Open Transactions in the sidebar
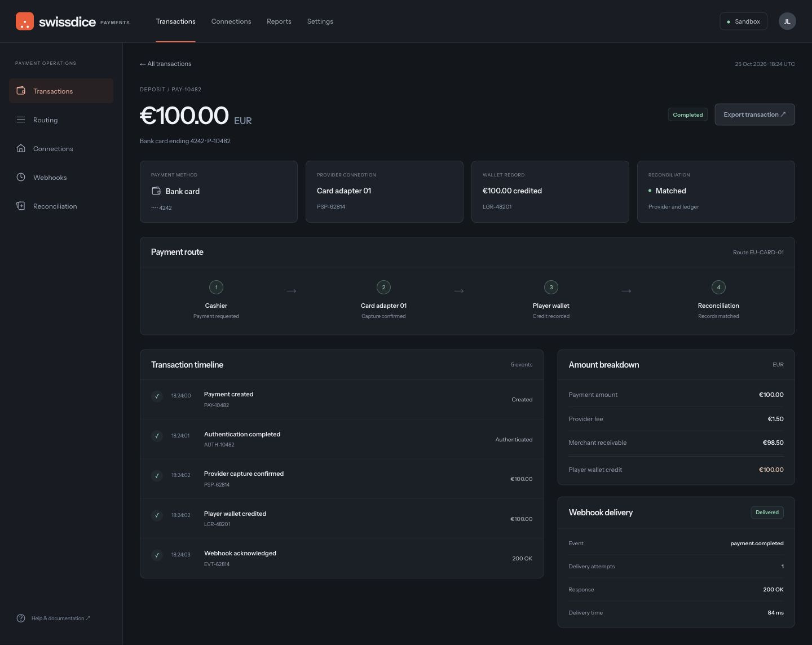 pyautogui.click(x=61, y=91)
